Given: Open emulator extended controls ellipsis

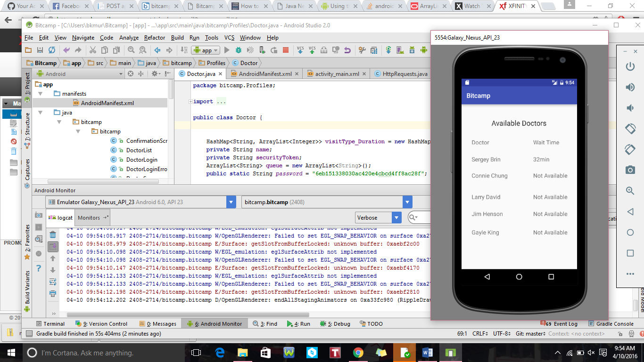Looking at the screenshot, I should click(630, 274).
